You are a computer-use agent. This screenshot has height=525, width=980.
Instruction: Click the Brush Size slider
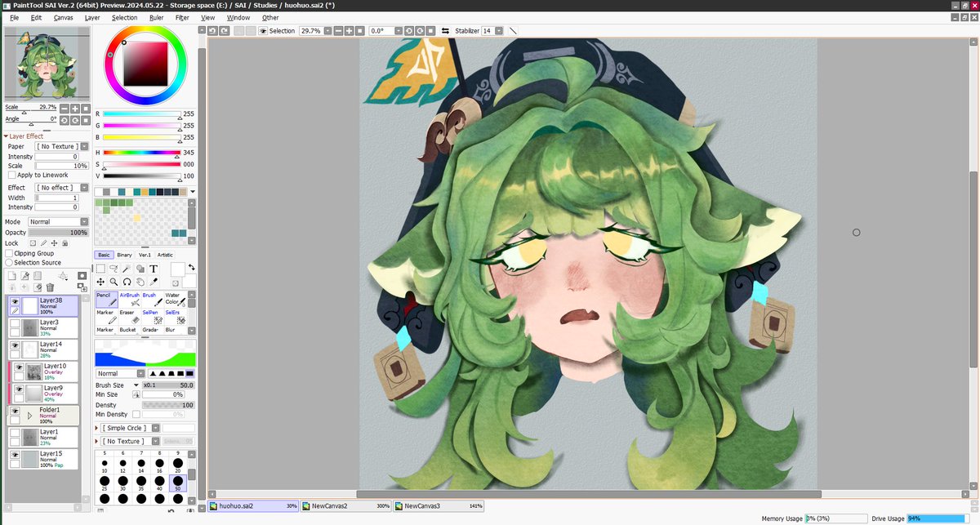coord(169,385)
